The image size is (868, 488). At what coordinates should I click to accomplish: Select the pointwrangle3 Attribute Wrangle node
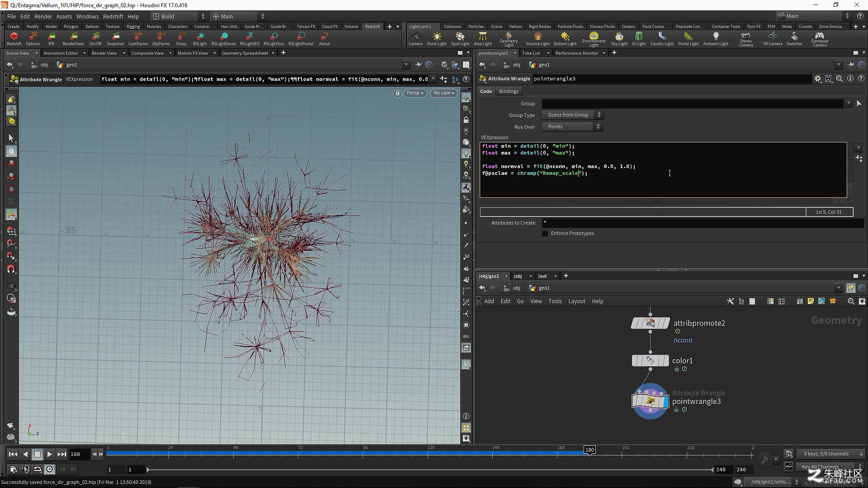click(650, 401)
